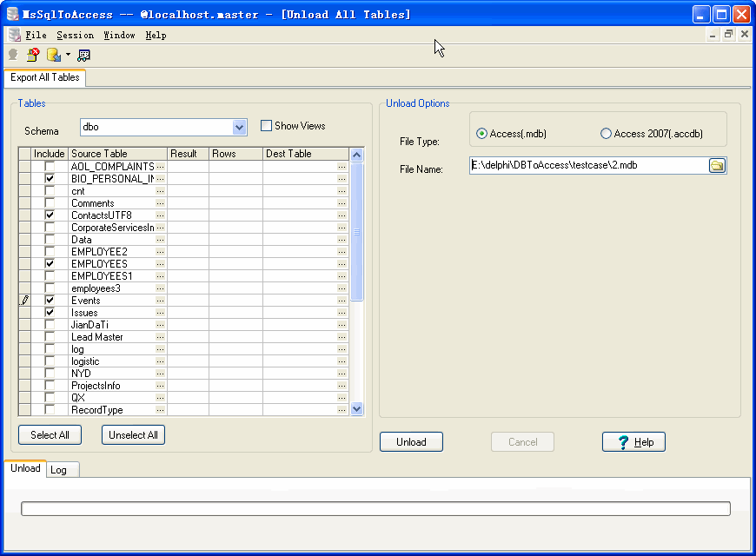The image size is (756, 556).
Task: Enable the Show Views checkbox
Action: coord(266,126)
